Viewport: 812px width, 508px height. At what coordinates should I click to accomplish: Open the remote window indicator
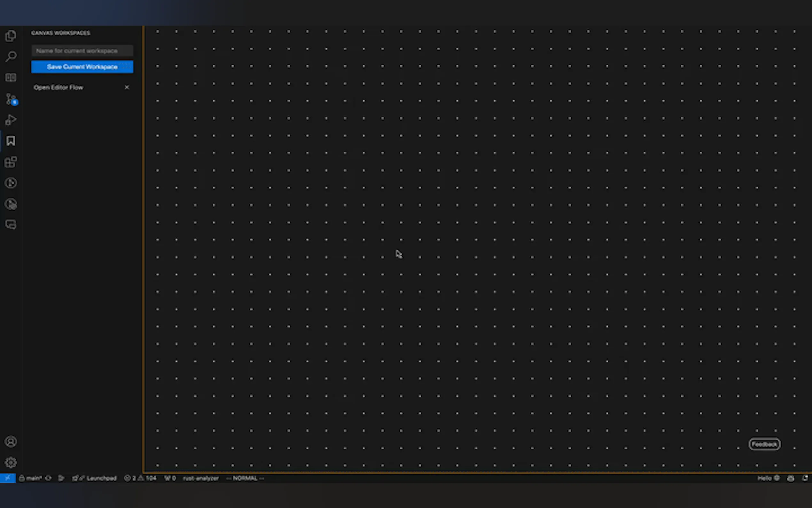[8, 478]
